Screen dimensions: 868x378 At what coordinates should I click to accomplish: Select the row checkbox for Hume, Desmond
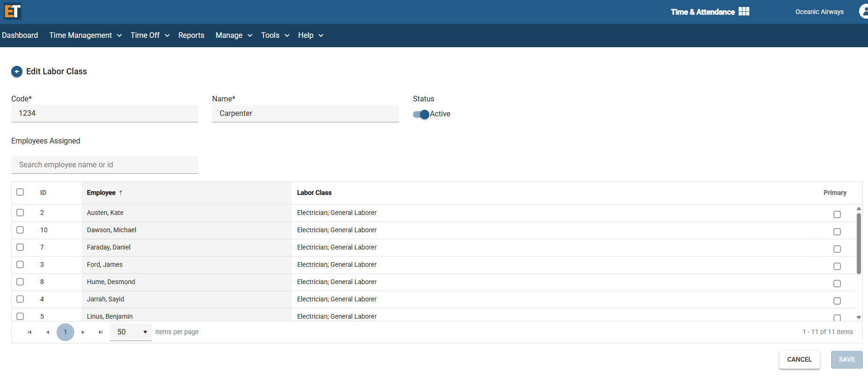coord(20,282)
